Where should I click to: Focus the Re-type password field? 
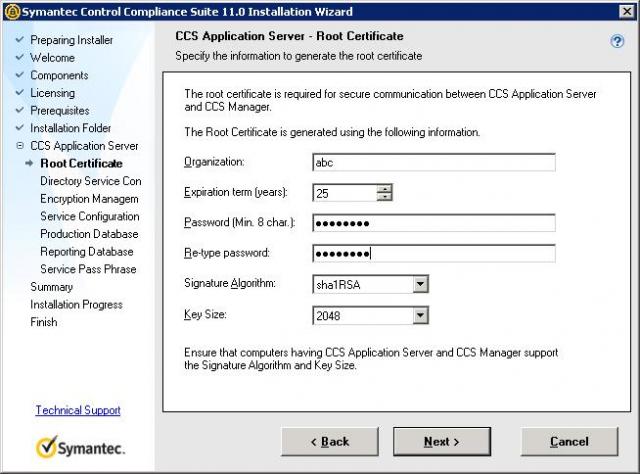point(433,254)
